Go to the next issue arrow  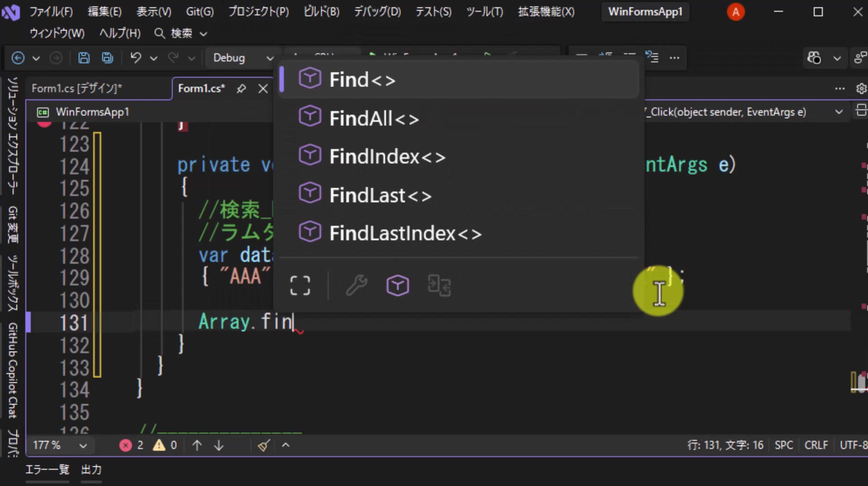tap(219, 445)
